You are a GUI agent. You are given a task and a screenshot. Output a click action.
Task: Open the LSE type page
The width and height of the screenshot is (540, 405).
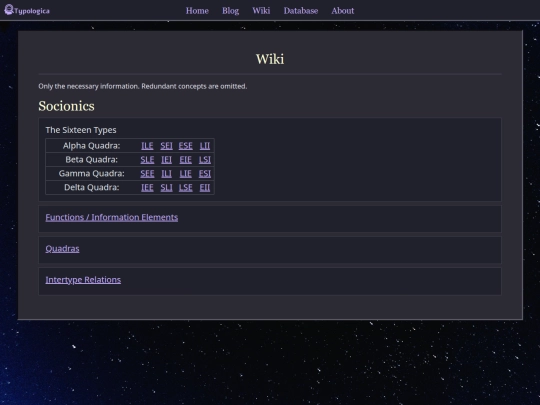click(x=185, y=188)
